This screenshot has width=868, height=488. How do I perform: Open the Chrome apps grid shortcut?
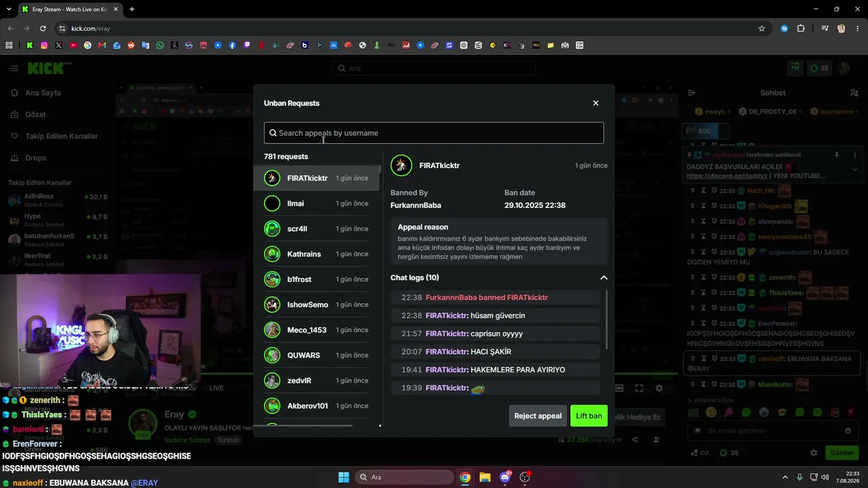tap(9, 45)
